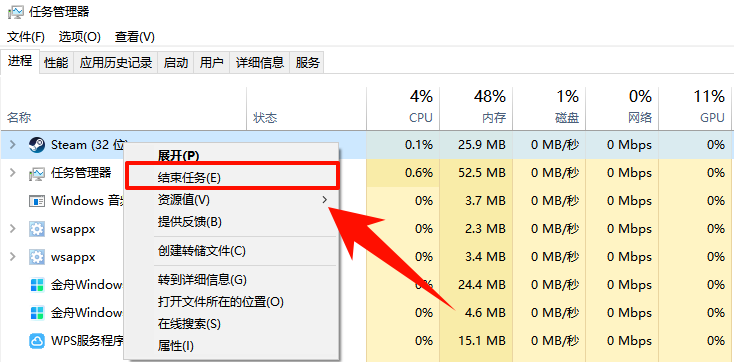Screen dimensions: 734x362
Task: Select the WPS服务程序 process row name
Action: click(87, 340)
